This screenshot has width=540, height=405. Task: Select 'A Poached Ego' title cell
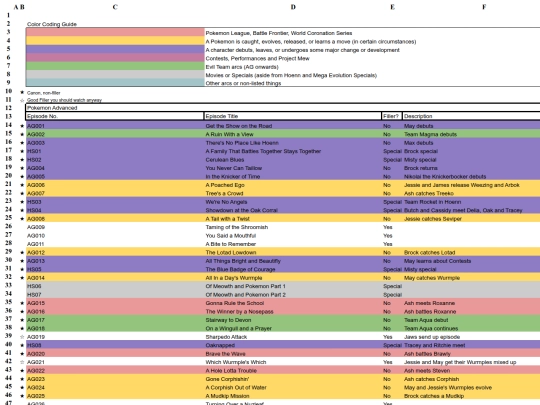(293, 185)
